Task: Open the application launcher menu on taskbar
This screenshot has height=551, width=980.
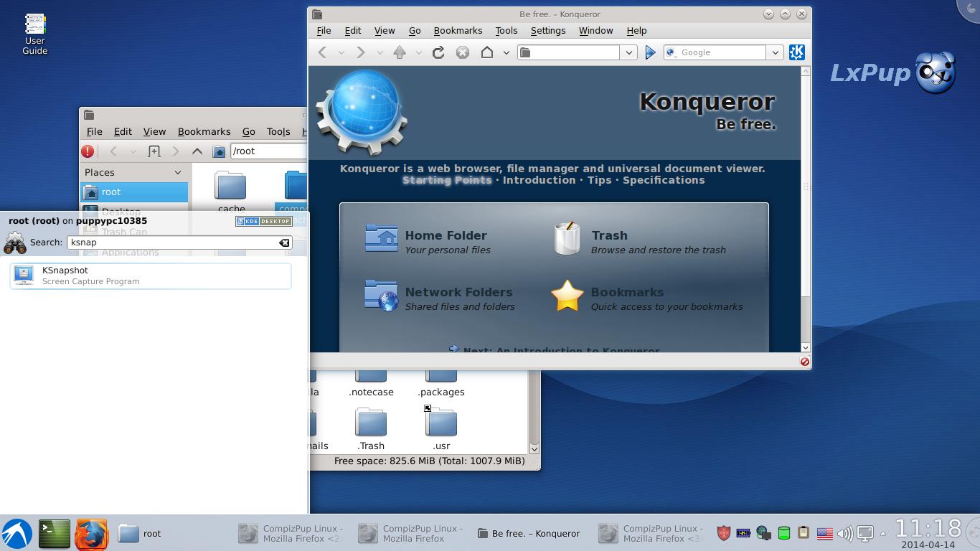Action: pyautogui.click(x=17, y=534)
